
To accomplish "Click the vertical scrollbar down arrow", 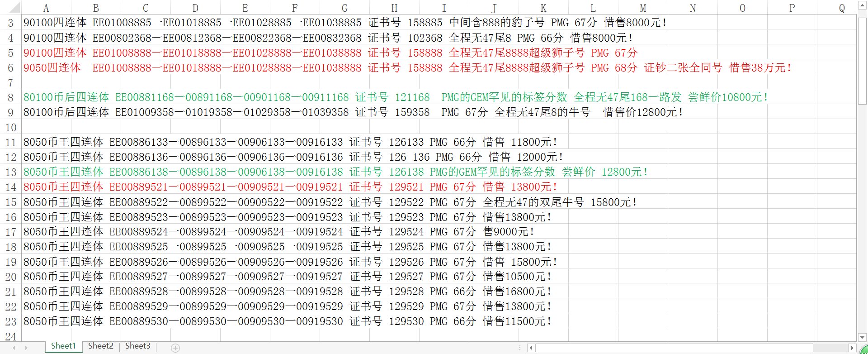I will pos(862,337).
